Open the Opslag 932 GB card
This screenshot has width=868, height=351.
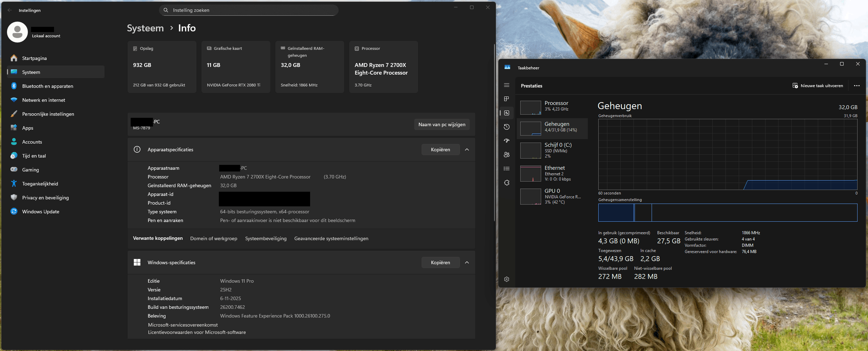[162, 67]
